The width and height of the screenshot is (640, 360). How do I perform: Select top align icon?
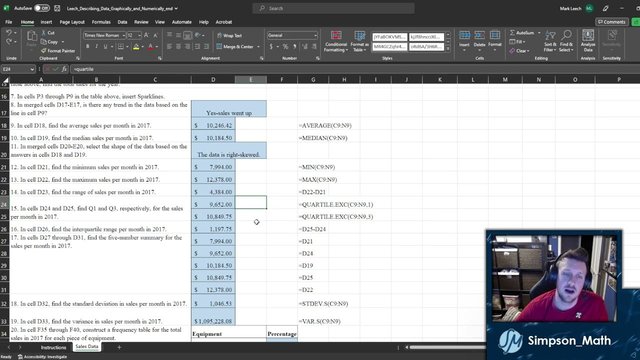[x=169, y=36]
